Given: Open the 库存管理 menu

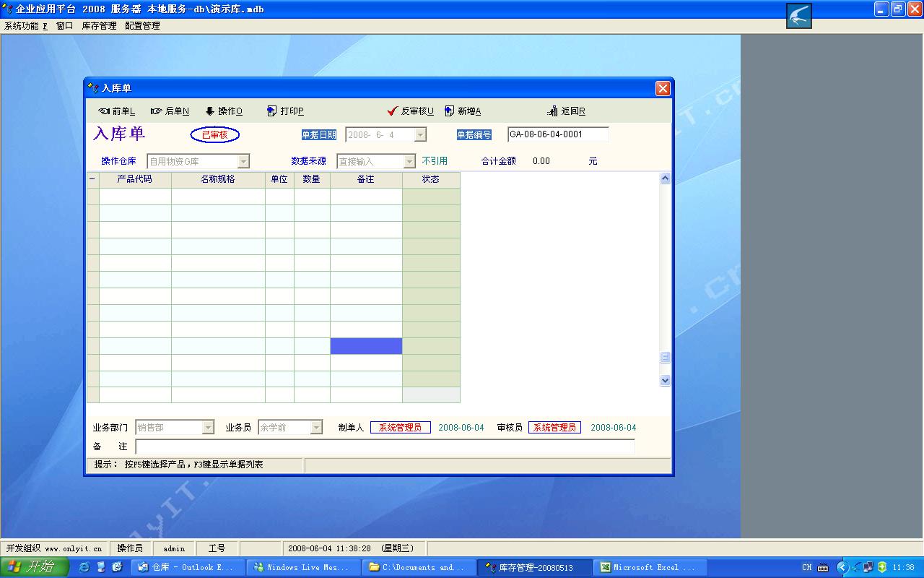Looking at the screenshot, I should pyautogui.click(x=99, y=26).
